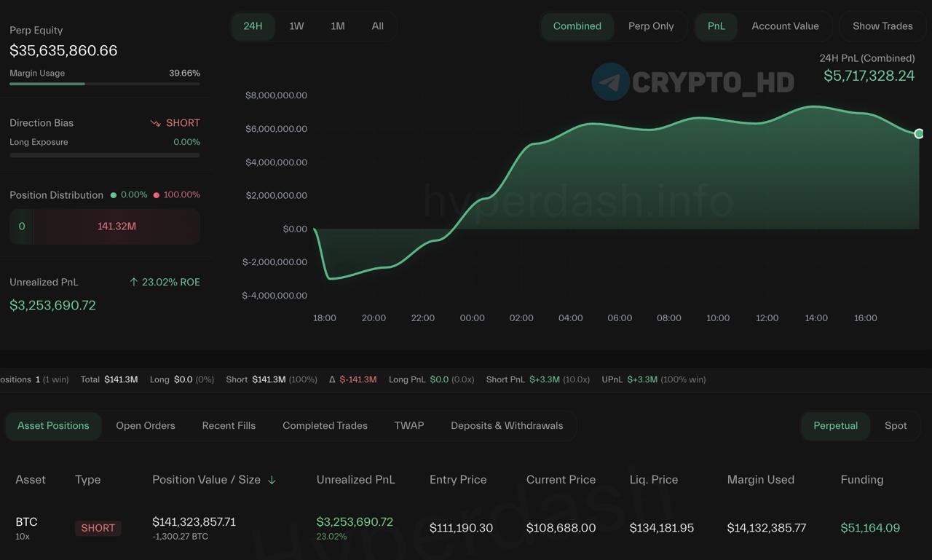The width and height of the screenshot is (932, 560).
Task: Select the 1W time range
Action: coord(296,26)
